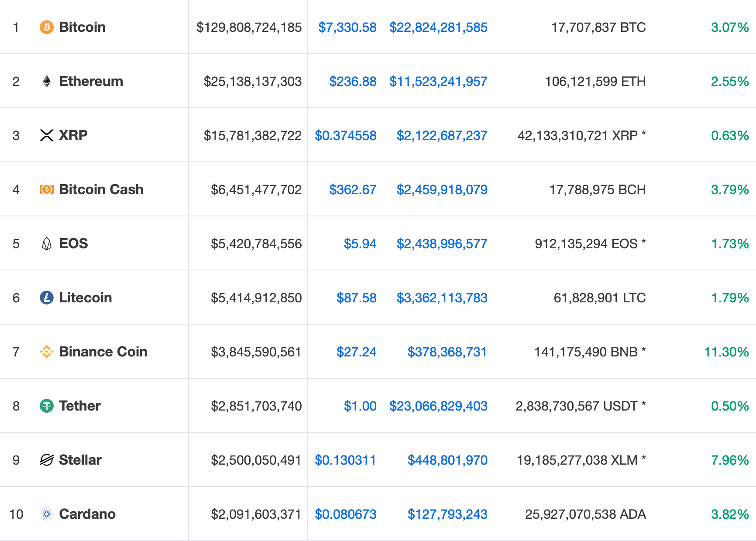Click XRP price $0.374558

click(x=346, y=136)
